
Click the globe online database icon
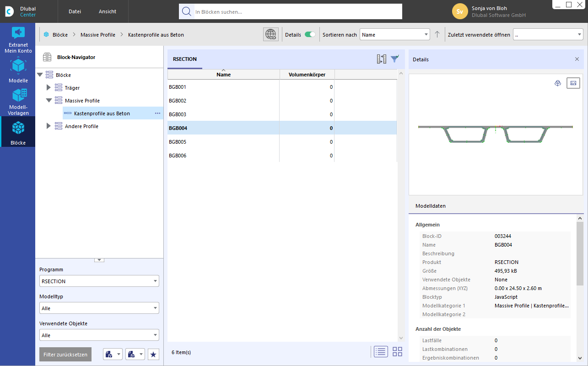point(271,34)
